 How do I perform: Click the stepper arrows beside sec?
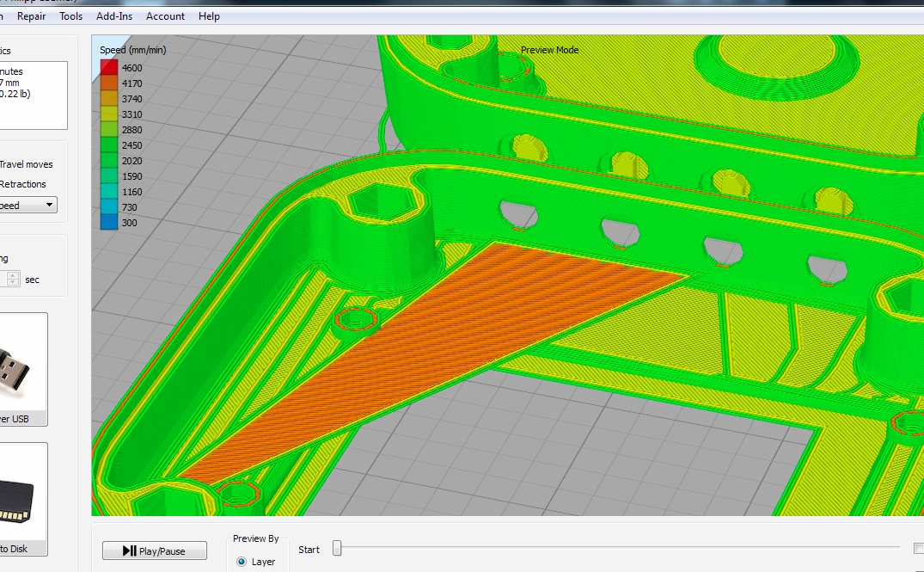[x=13, y=279]
